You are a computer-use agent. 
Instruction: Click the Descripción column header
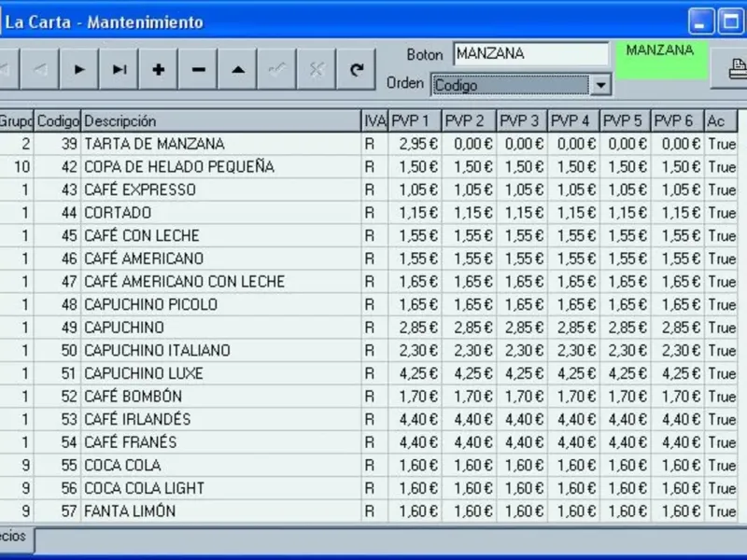[x=220, y=121]
